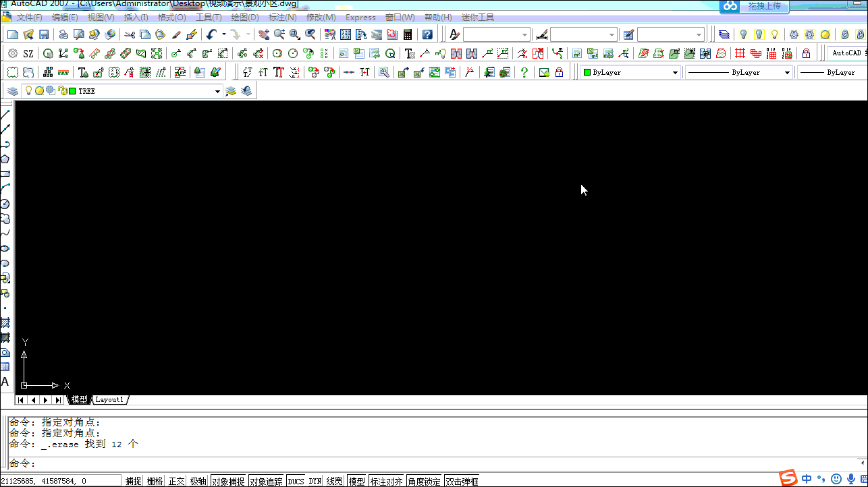Select the Revision Cloud draw tool

pos(5,219)
